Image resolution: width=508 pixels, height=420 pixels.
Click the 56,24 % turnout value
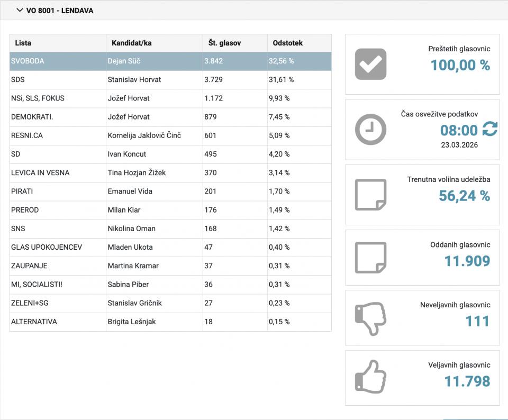tap(464, 196)
